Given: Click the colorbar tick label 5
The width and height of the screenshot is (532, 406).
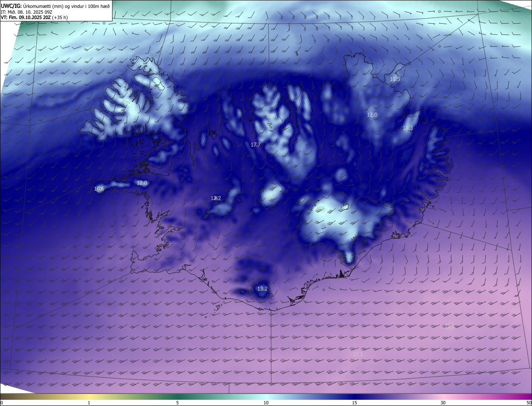Looking at the screenshot, I should [x=177, y=403].
